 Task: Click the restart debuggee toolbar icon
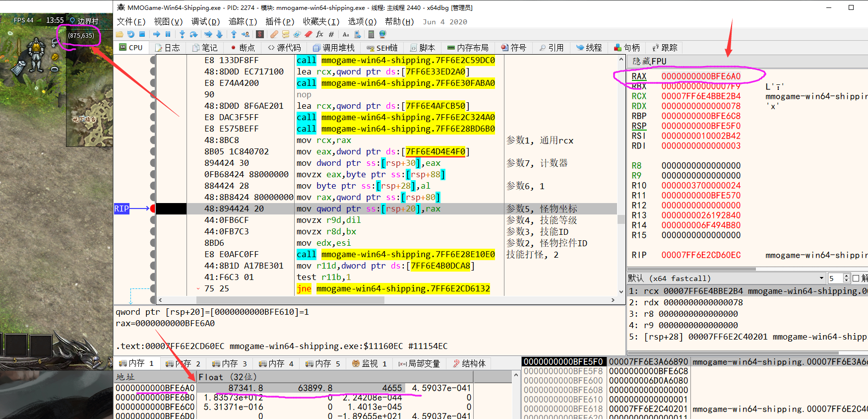pyautogui.click(x=131, y=34)
